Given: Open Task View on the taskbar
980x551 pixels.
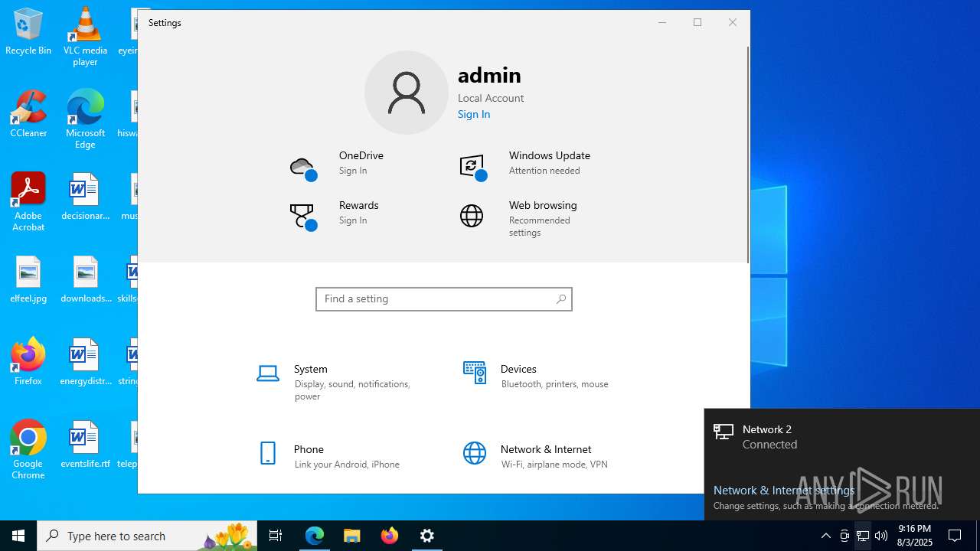Looking at the screenshot, I should 276,536.
